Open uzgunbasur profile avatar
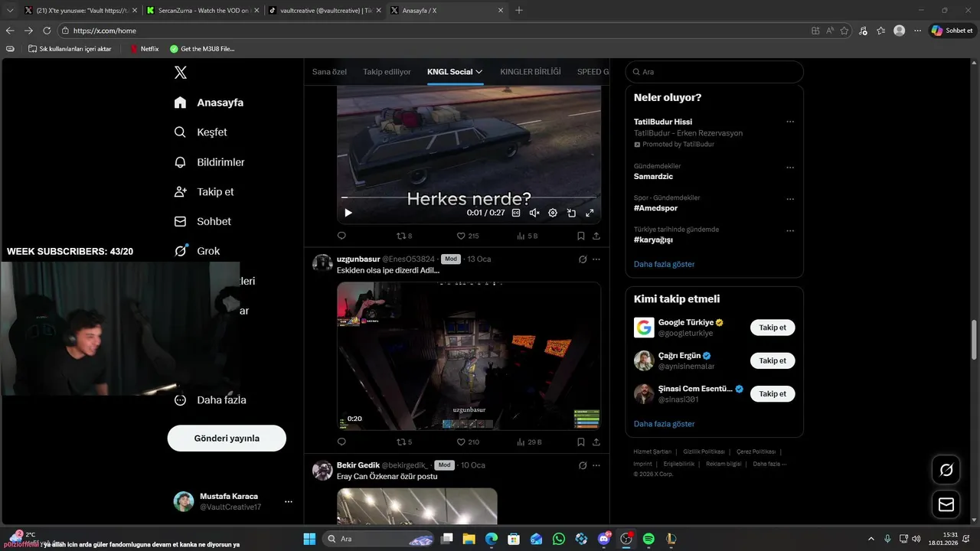Image resolution: width=980 pixels, height=551 pixels. pyautogui.click(x=322, y=263)
